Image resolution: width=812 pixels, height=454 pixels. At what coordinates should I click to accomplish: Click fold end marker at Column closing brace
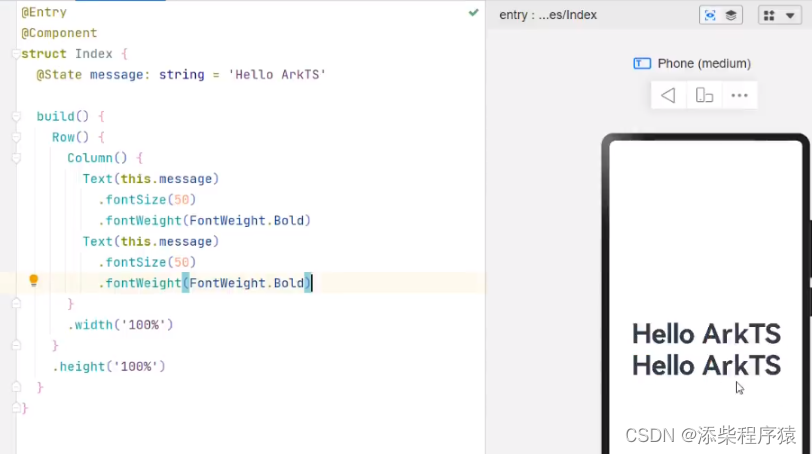pos(16,304)
